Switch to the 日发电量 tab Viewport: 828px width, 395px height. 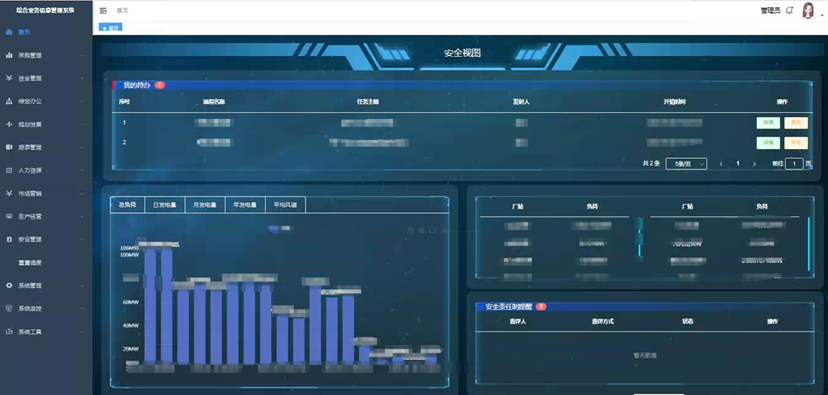[165, 205]
